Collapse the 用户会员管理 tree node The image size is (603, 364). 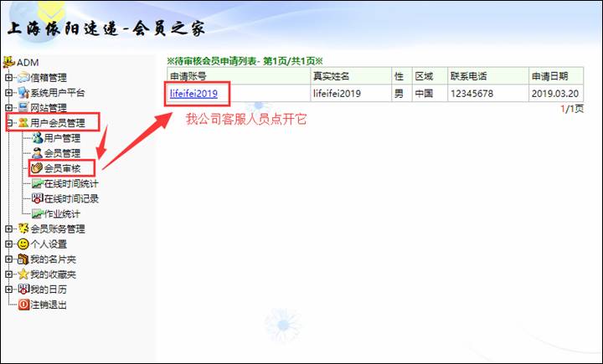(9, 123)
